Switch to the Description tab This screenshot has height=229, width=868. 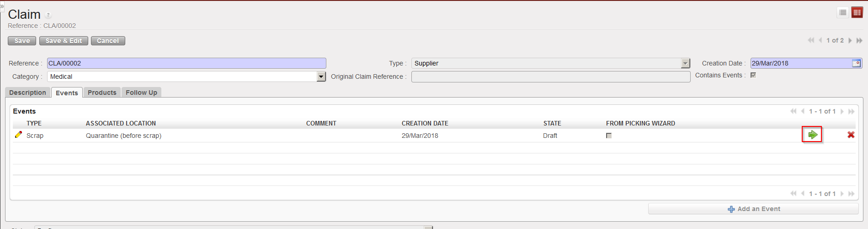click(27, 93)
